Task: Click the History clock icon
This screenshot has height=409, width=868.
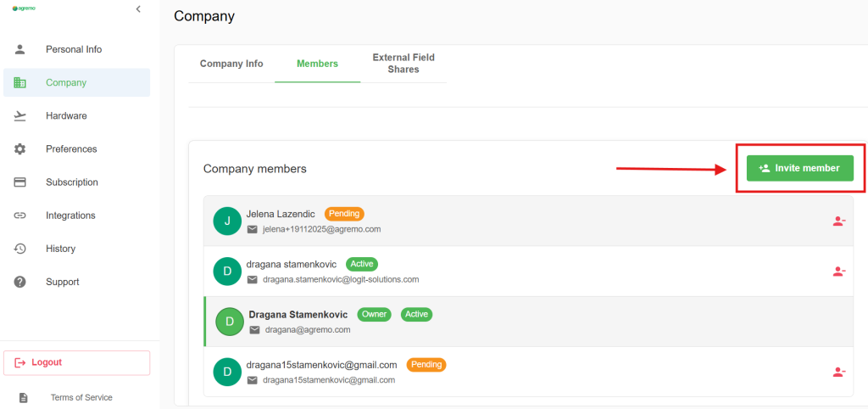Action: click(20, 249)
